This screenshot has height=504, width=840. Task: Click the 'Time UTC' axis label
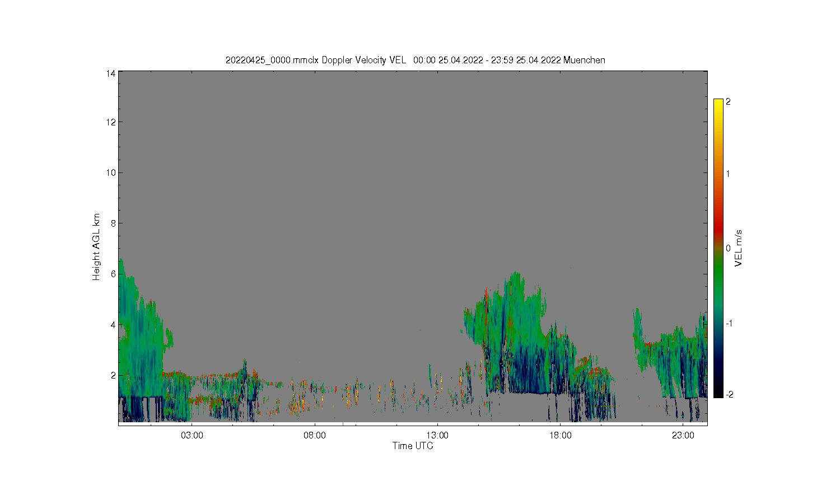[x=413, y=446]
